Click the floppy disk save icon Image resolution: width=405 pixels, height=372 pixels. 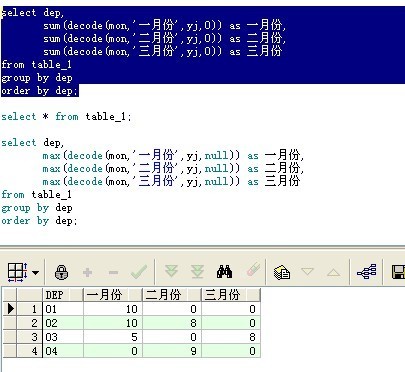click(x=398, y=272)
